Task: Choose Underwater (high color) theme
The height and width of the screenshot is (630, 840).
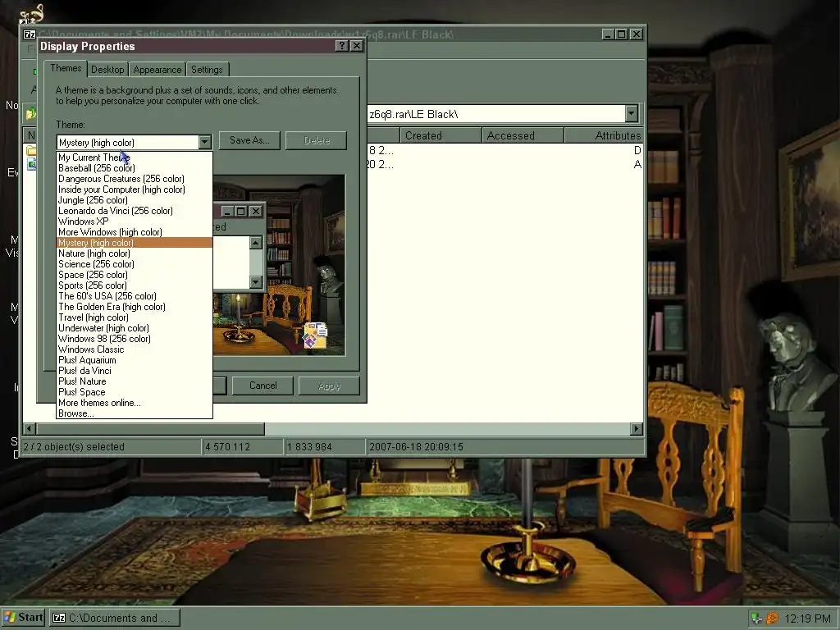Action: pyautogui.click(x=135, y=328)
